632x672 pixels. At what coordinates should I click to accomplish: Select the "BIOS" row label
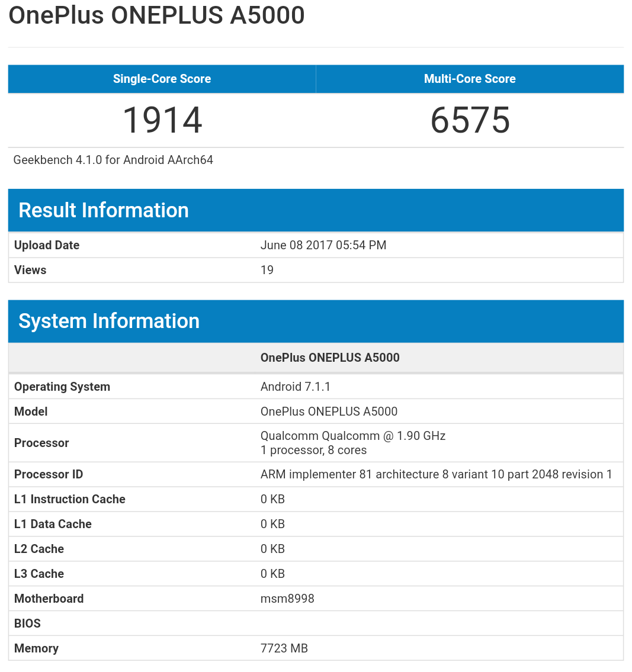(27, 623)
